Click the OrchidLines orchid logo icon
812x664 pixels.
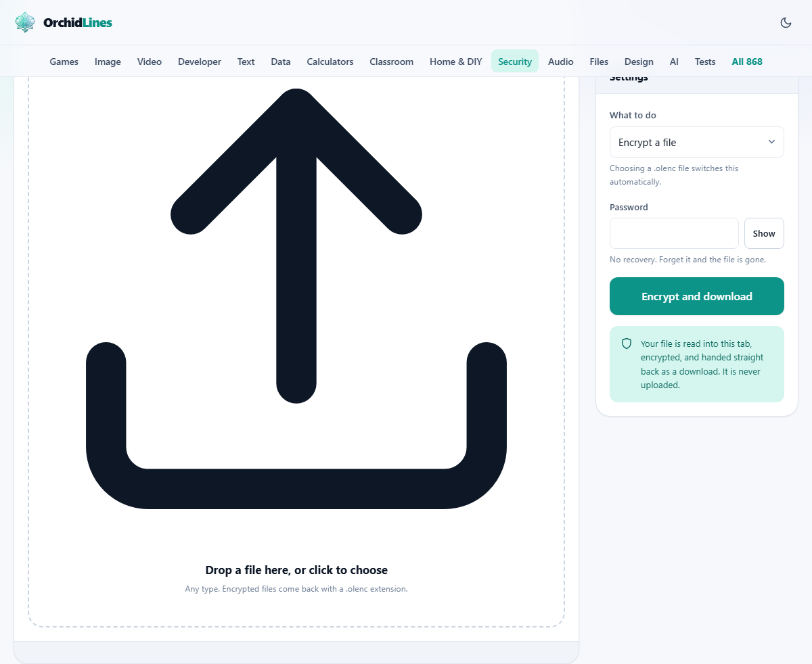(25, 22)
